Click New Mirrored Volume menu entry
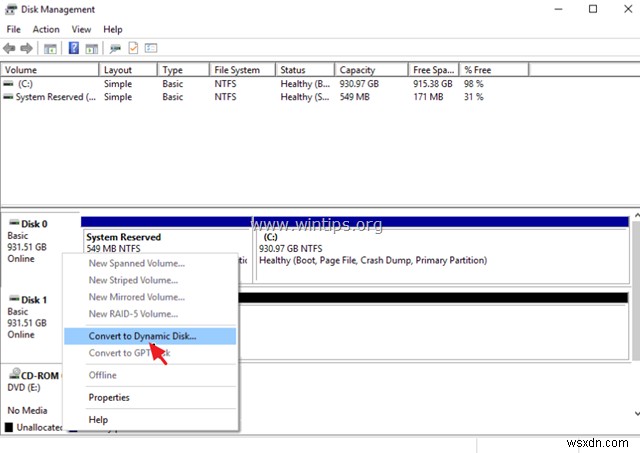 [150, 297]
